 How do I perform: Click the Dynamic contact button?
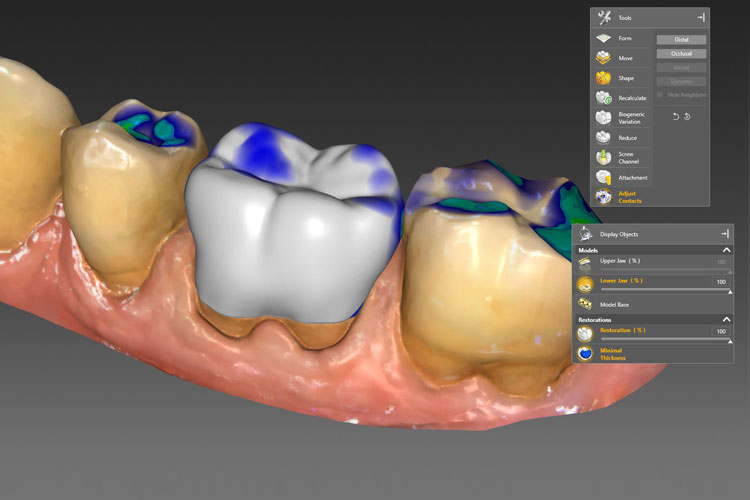click(x=681, y=81)
